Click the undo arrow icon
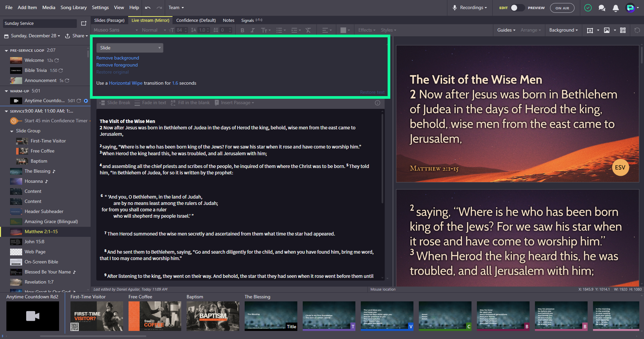The image size is (644, 339). [148, 8]
